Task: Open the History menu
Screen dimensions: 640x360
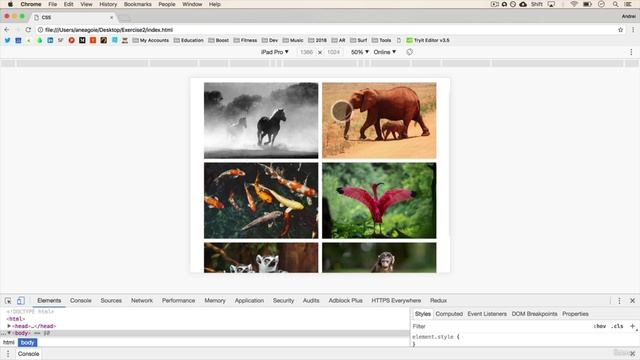Action: pyautogui.click(x=108, y=4)
